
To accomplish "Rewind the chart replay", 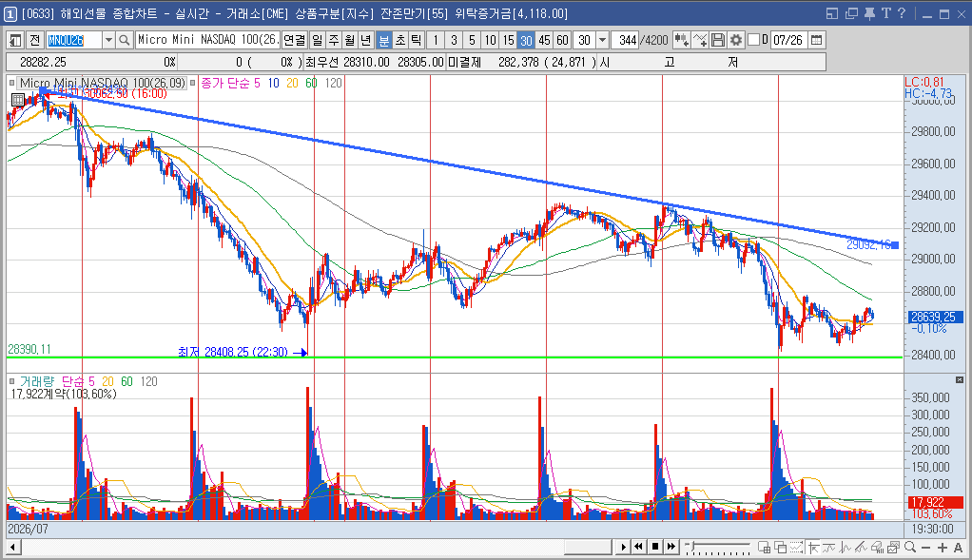I will (x=638, y=547).
